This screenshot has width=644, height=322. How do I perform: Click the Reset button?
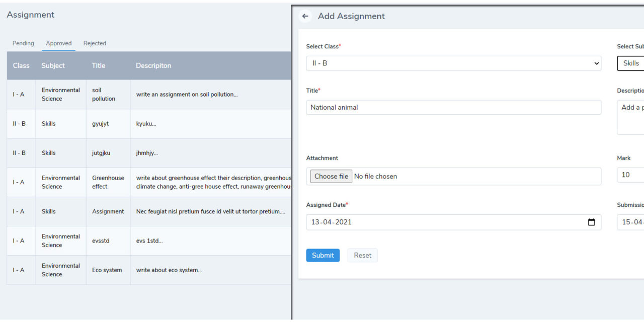(x=362, y=255)
